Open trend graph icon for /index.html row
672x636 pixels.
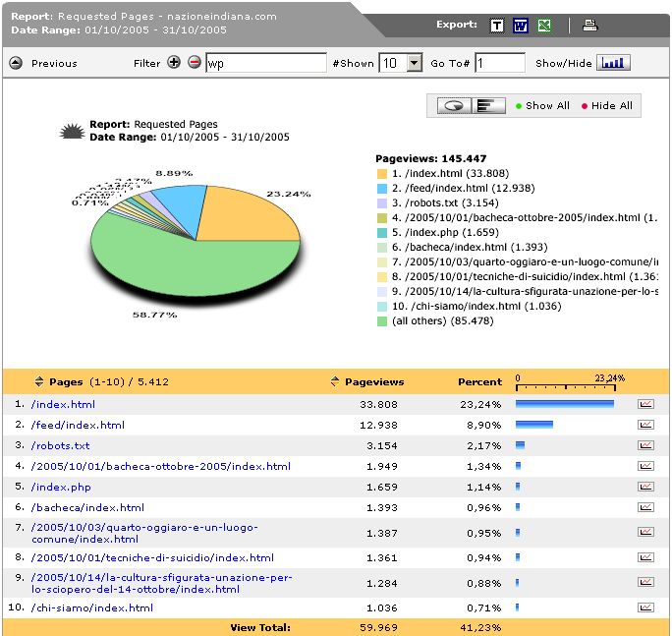tap(645, 404)
